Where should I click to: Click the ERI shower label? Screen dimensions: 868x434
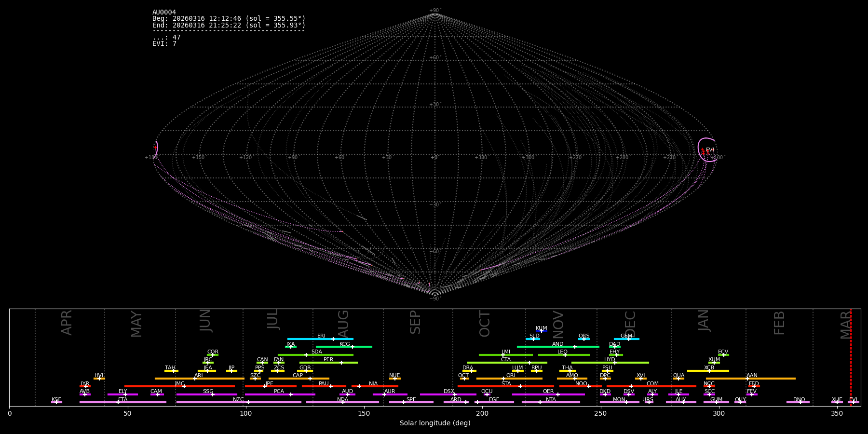[321, 336]
